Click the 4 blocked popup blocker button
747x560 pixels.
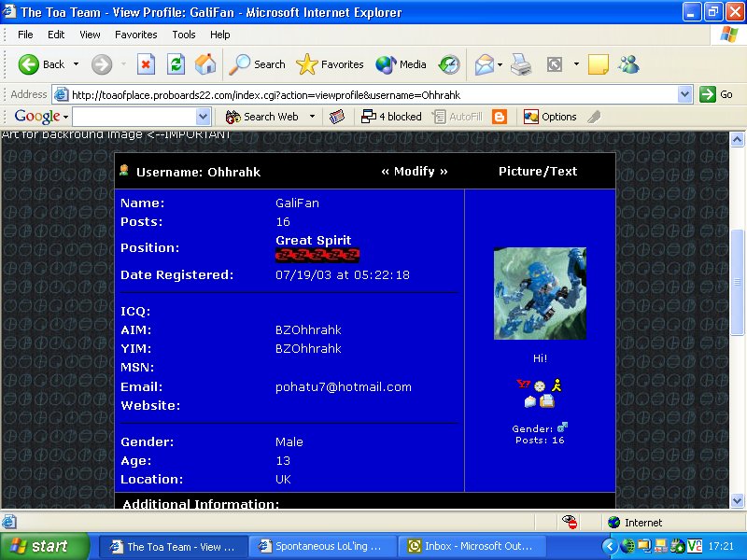tap(391, 117)
